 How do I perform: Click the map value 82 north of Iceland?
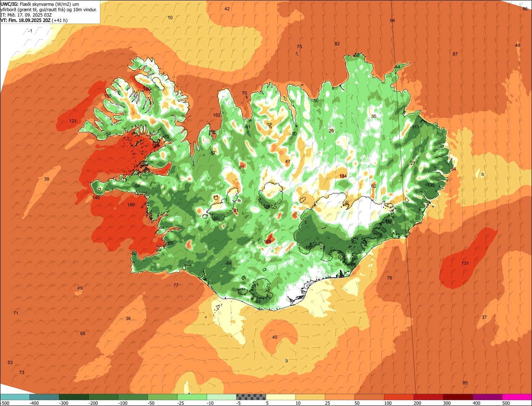pos(337,44)
